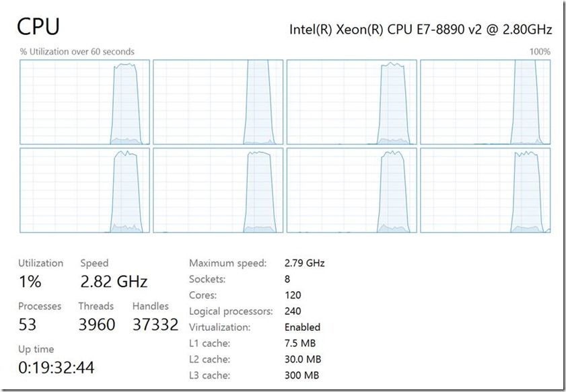This screenshot has width=566, height=392.
Task: Click the first CPU graph in top row
Action: pos(85,102)
